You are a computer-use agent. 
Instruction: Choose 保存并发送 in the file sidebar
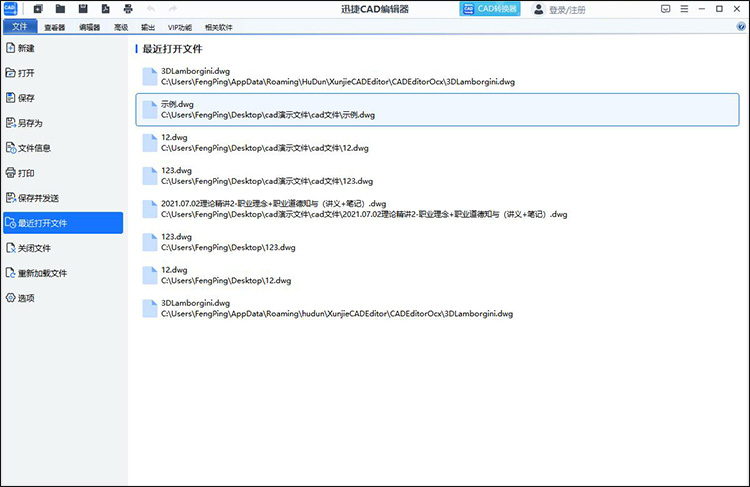pyautogui.click(x=63, y=198)
